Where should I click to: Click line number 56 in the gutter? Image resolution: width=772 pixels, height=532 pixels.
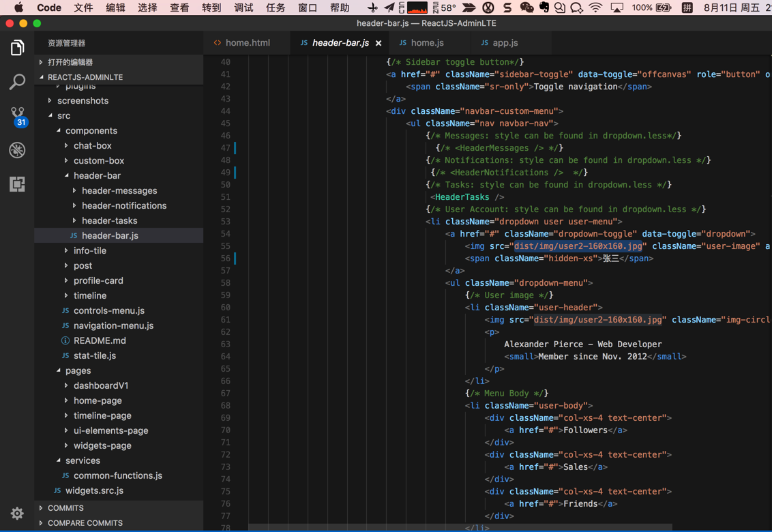click(225, 258)
